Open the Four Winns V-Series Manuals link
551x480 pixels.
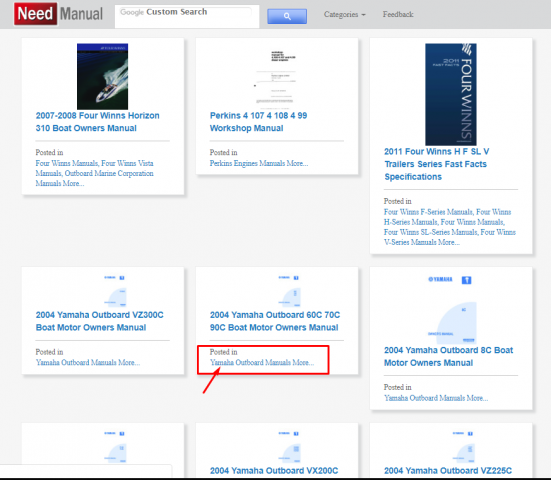tap(450, 237)
